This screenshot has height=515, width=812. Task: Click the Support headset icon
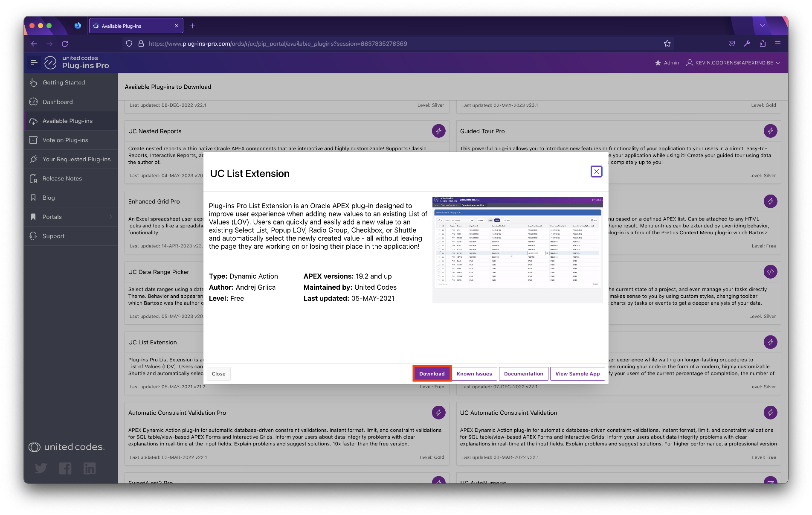pos(33,236)
